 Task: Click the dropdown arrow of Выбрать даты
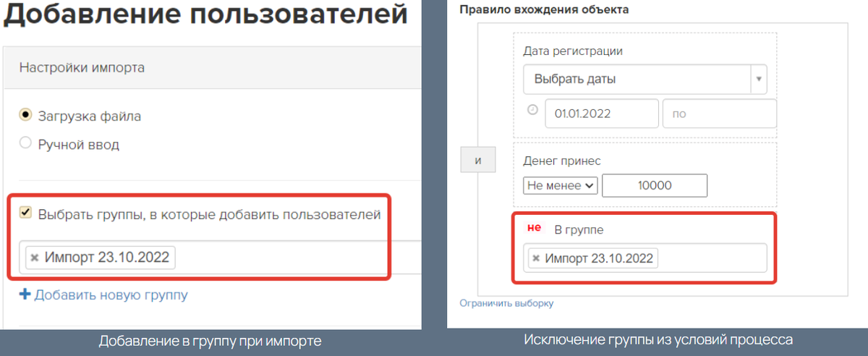tap(759, 79)
